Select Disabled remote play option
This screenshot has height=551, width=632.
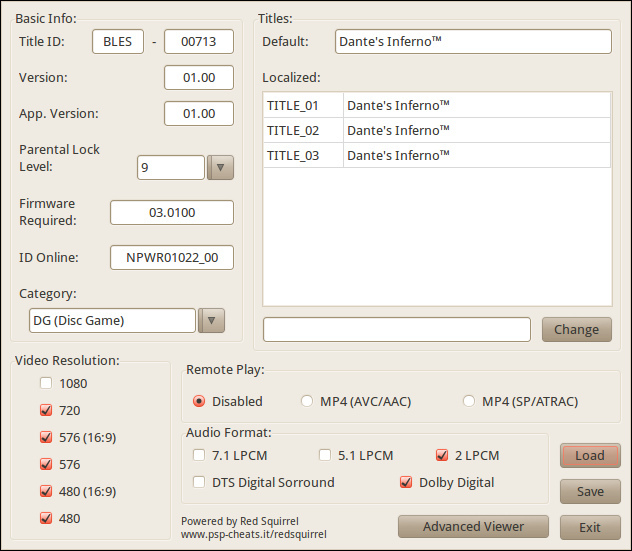click(x=199, y=401)
